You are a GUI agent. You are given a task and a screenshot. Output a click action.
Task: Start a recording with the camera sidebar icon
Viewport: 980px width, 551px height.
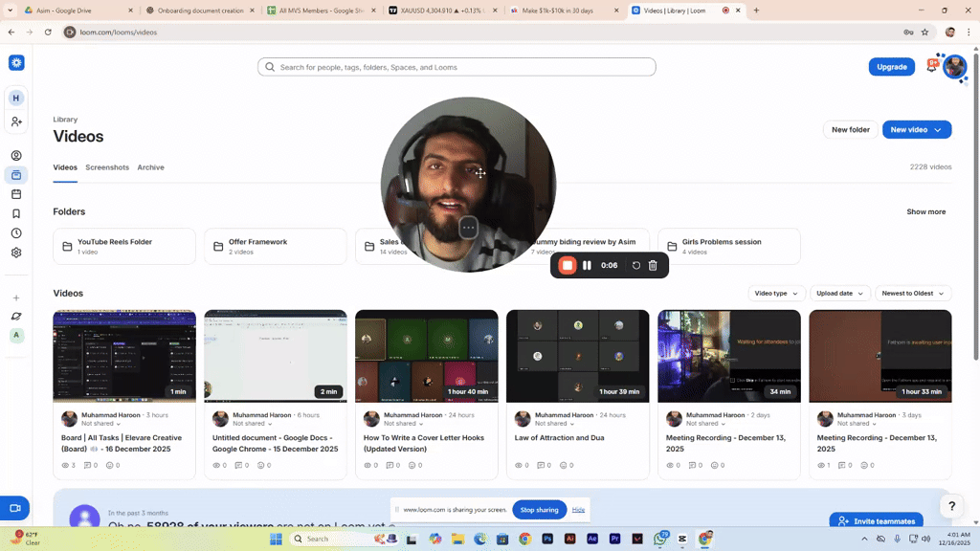[15, 508]
